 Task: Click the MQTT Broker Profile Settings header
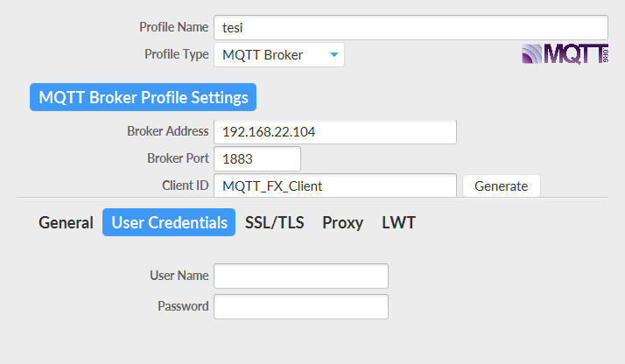click(x=143, y=97)
